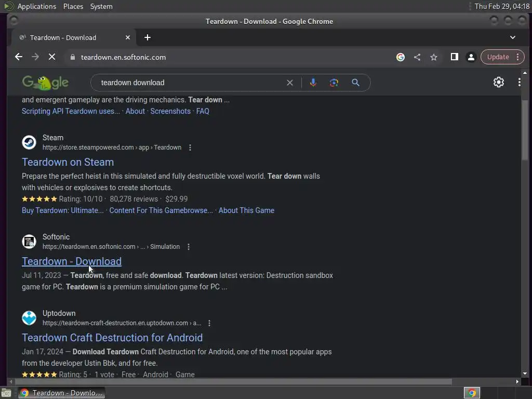The height and width of the screenshot is (399, 532).
Task: Open the System menu
Action: tap(101, 6)
